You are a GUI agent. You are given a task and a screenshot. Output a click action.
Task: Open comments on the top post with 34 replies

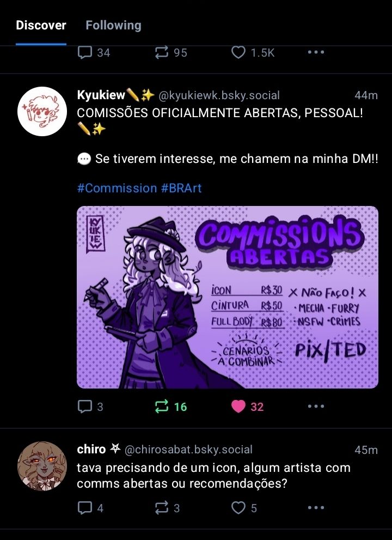[94, 53]
